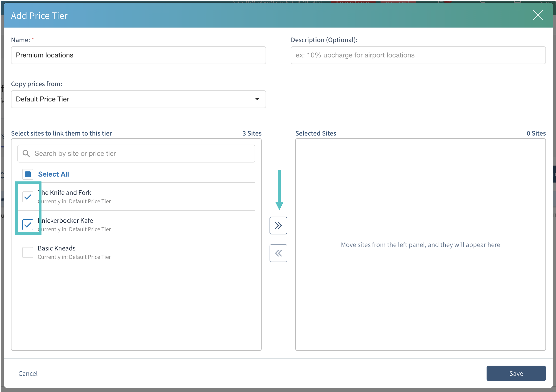Click the Default Price Tier dropdown arrow
The width and height of the screenshot is (556, 392).
point(257,99)
